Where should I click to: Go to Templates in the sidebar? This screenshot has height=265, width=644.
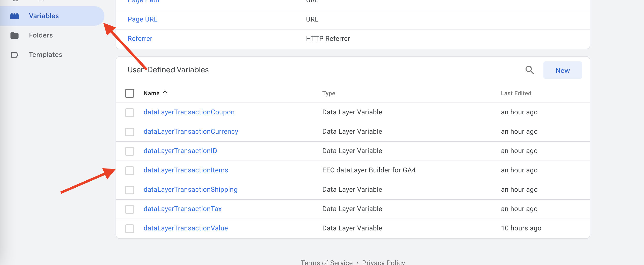45,54
